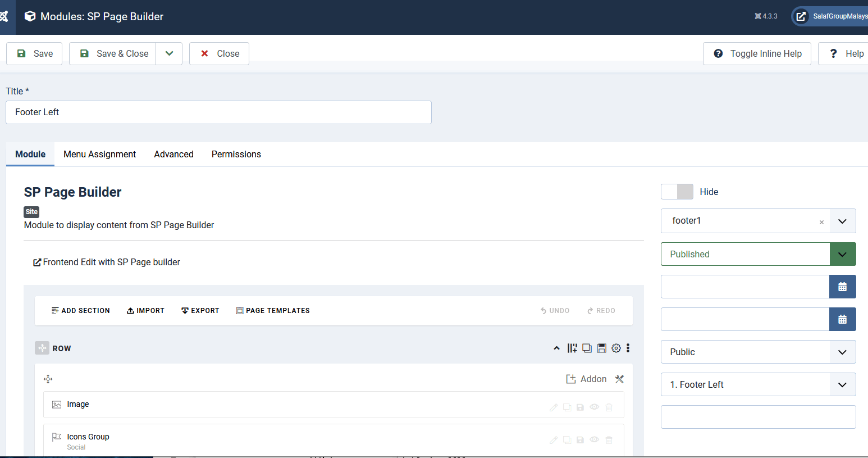Toggle visibility of the Image addon
This screenshot has height=458, width=868.
(x=594, y=407)
